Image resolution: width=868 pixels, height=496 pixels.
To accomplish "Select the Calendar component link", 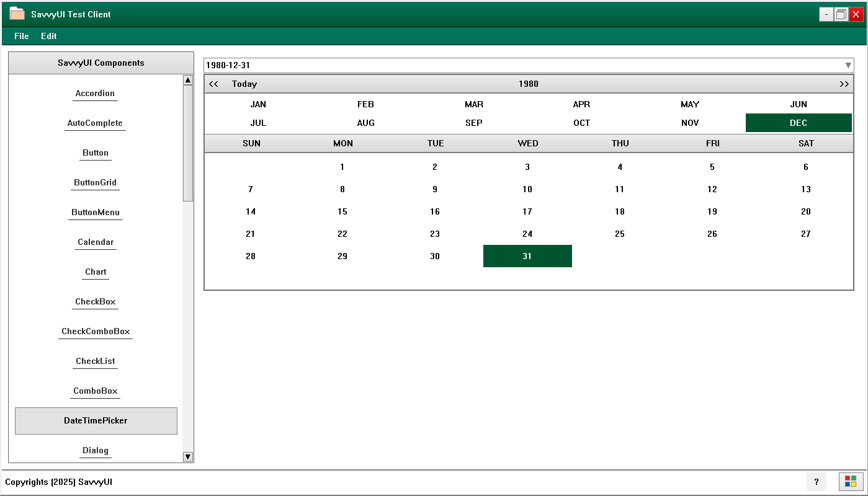I will coord(95,242).
